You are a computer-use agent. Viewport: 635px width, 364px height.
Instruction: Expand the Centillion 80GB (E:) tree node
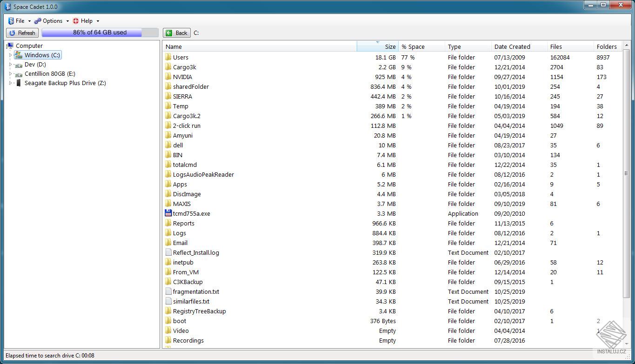coord(10,74)
